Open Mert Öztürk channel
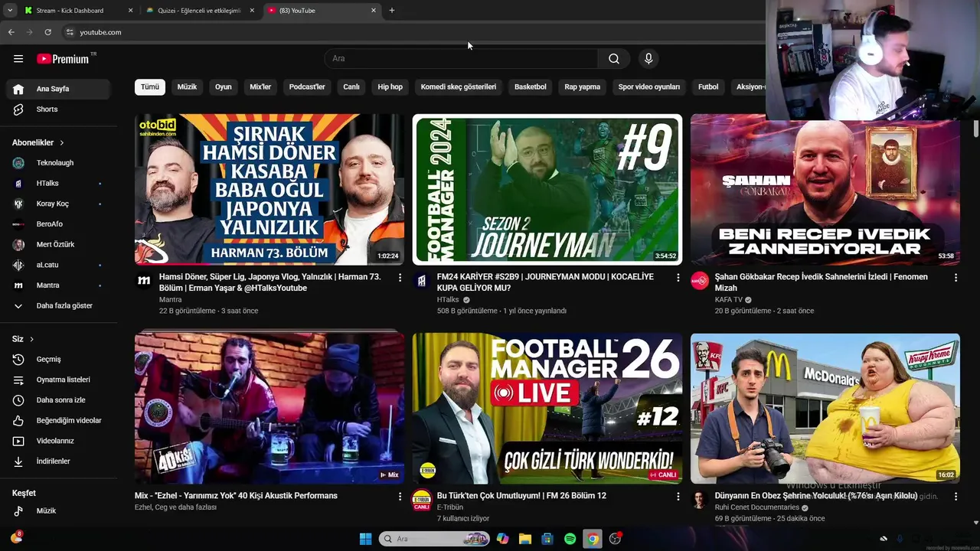The image size is (980, 551). [x=58, y=245]
